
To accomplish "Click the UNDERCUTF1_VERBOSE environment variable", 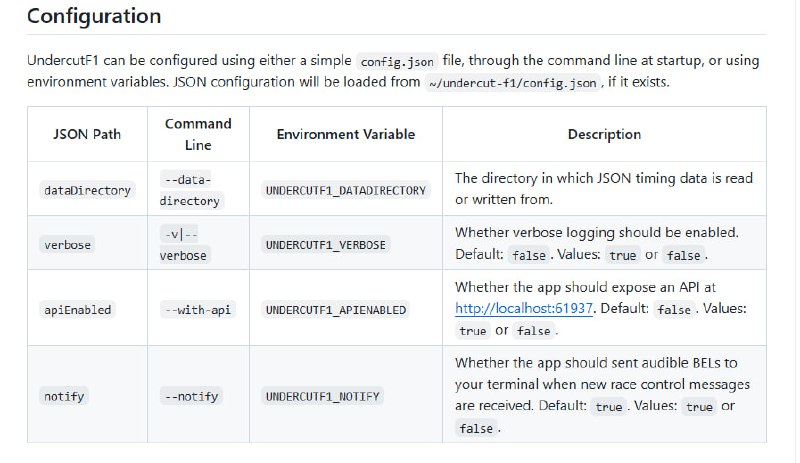I will [x=325, y=243].
